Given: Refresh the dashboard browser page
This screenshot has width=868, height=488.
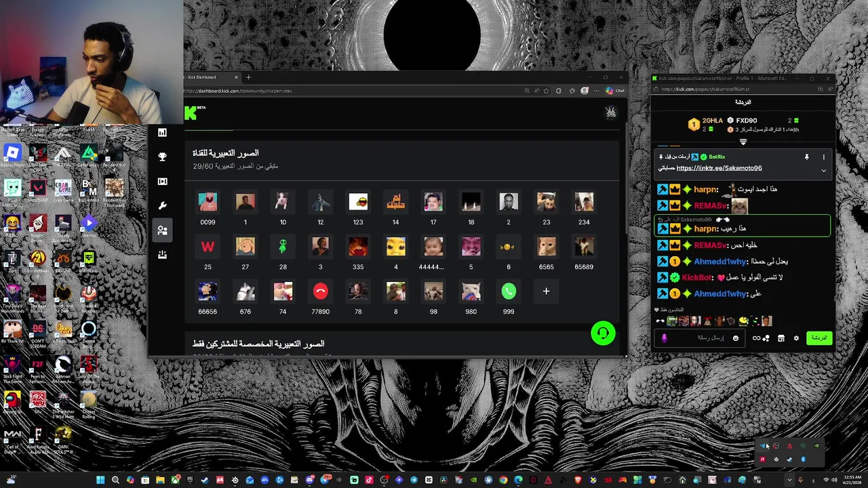Looking at the screenshot, I should 559,91.
